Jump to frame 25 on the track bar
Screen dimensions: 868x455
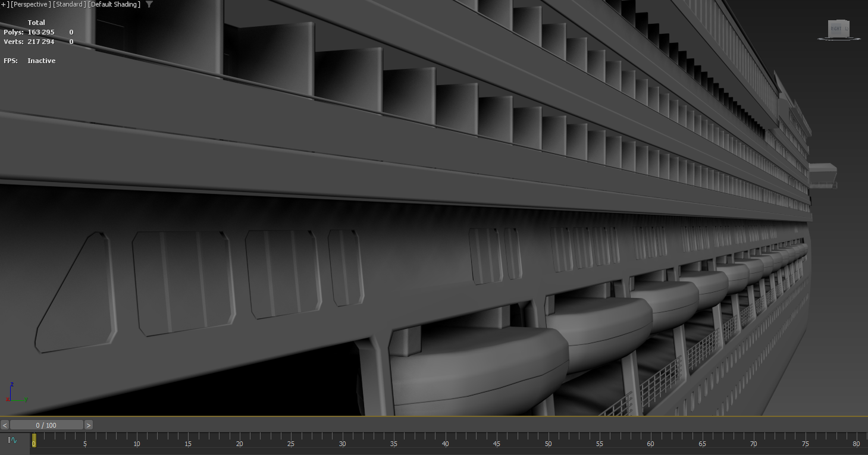coord(291,440)
